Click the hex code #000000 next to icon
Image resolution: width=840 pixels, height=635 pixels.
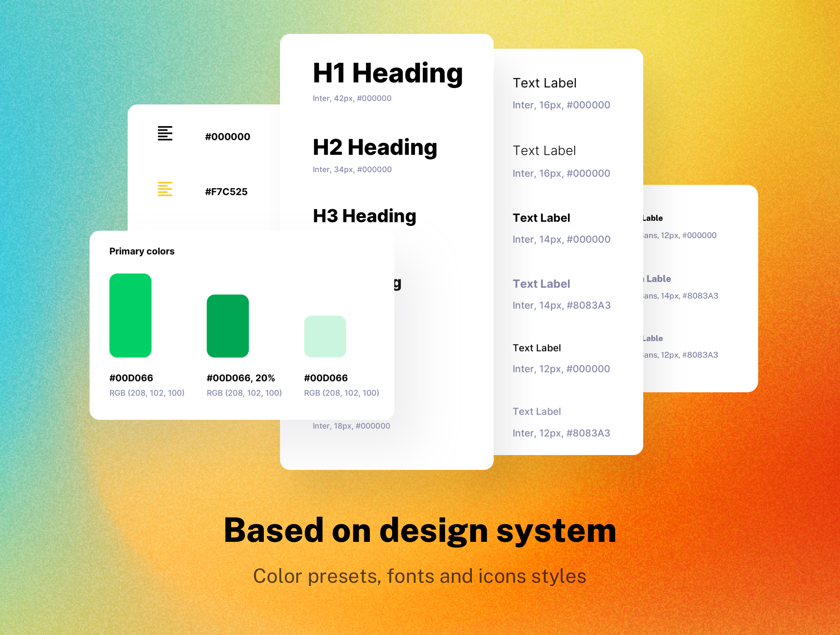(227, 136)
